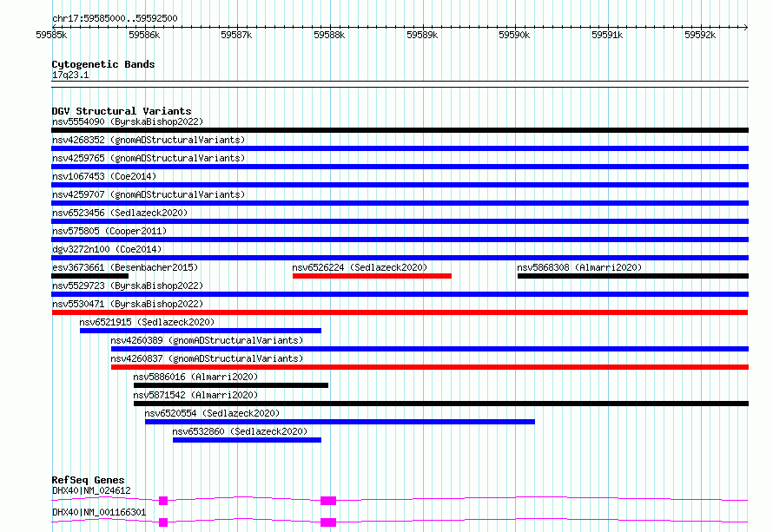Click the chr17:59585000..59592500 region label
The image size is (773, 532).
pyautogui.click(x=115, y=18)
